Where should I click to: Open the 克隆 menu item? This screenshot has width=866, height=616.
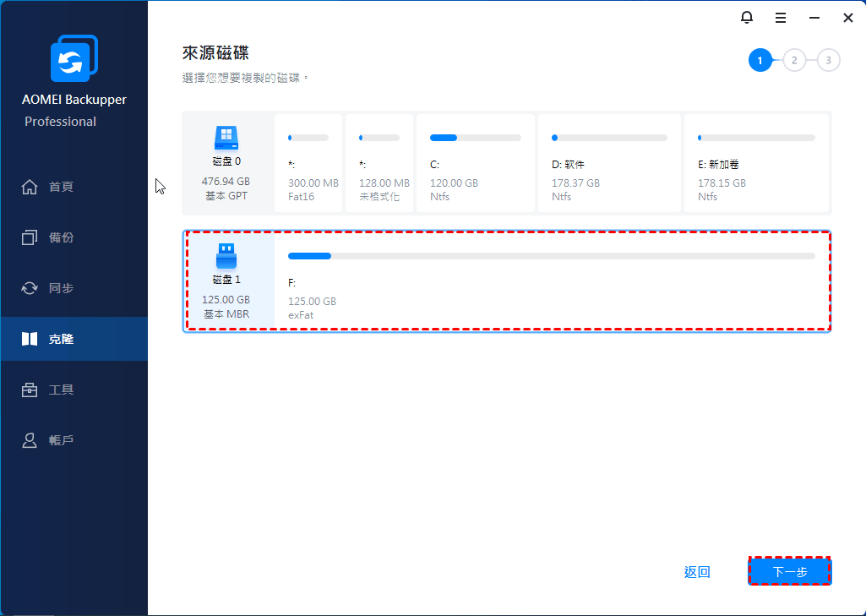click(74, 339)
